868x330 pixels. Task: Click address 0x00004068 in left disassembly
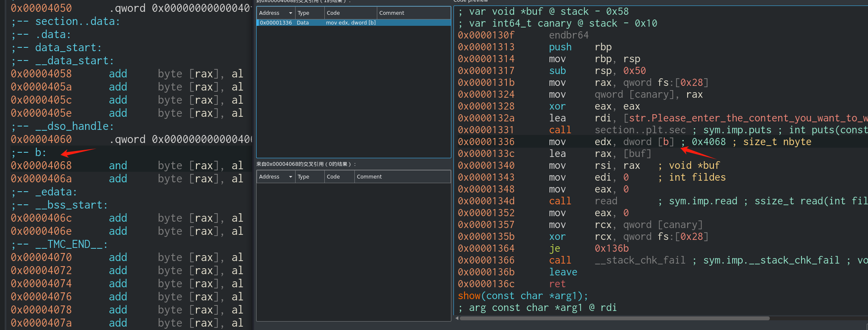[x=41, y=165]
